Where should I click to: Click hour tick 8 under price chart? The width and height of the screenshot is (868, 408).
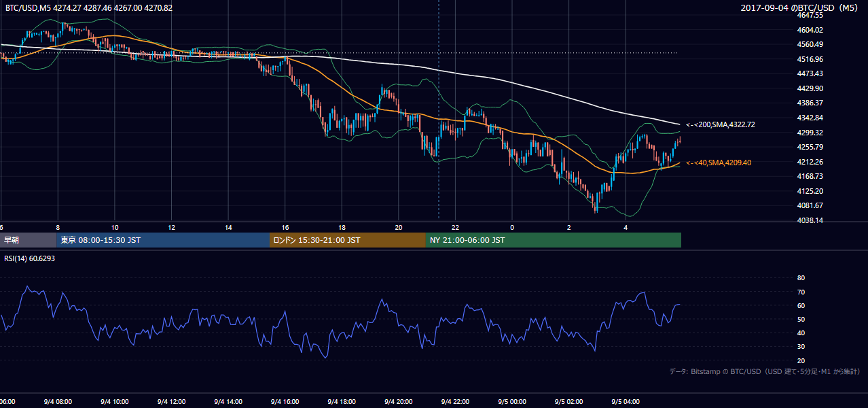coord(58,228)
